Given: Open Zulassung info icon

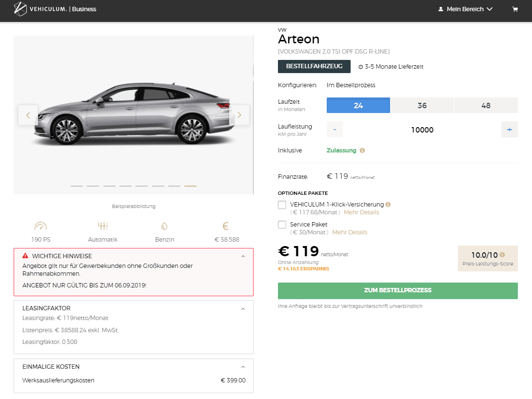Looking at the screenshot, I should coord(362,150).
